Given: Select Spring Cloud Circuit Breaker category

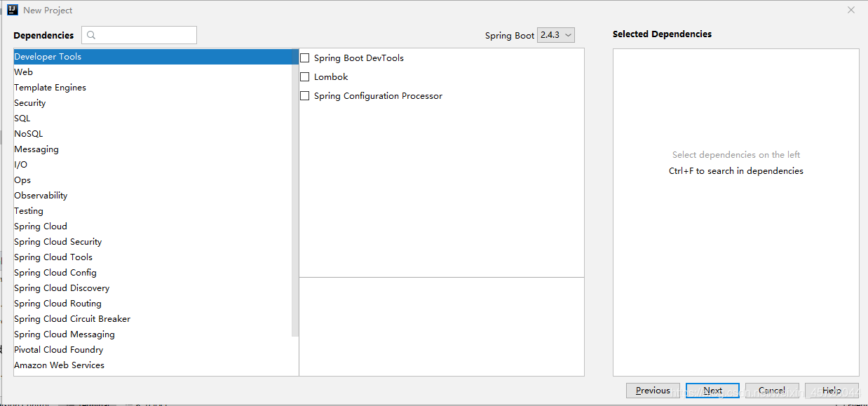Looking at the screenshot, I should click(153, 319).
